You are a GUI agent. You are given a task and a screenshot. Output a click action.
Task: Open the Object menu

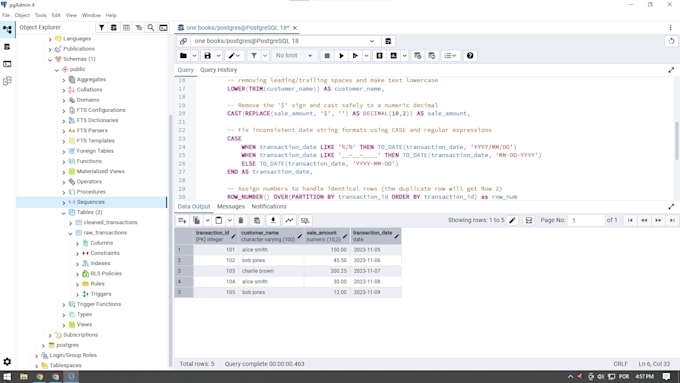point(22,15)
